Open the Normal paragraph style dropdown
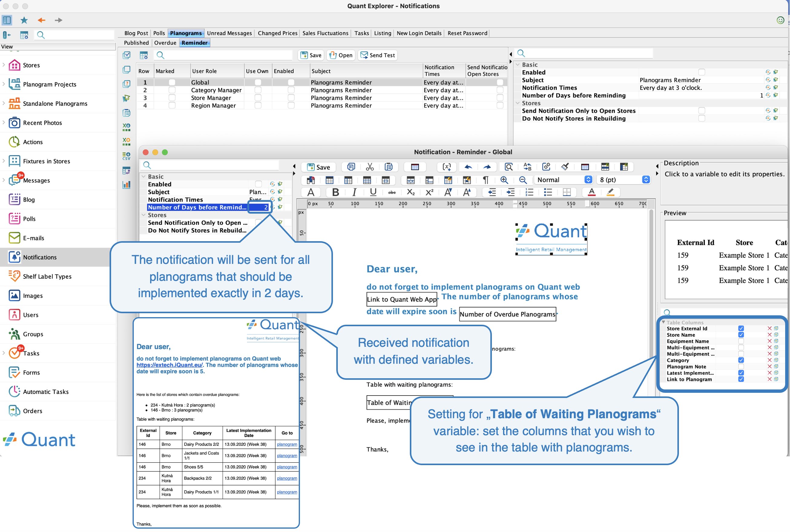This screenshot has height=532, width=790. [x=563, y=180]
